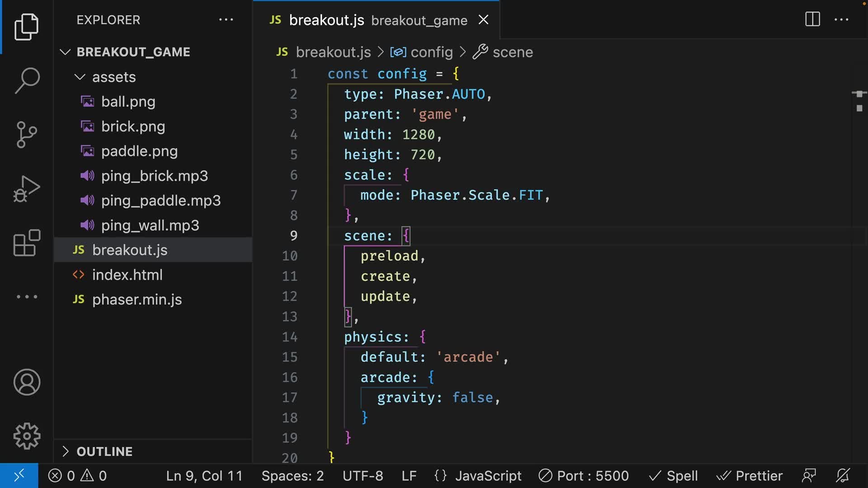
Task: Click 'Phaser.AUTO' on line 2
Action: click(439, 94)
